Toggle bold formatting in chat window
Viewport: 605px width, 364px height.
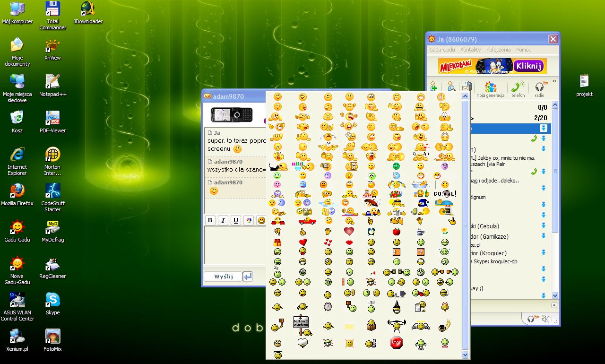tap(210, 220)
